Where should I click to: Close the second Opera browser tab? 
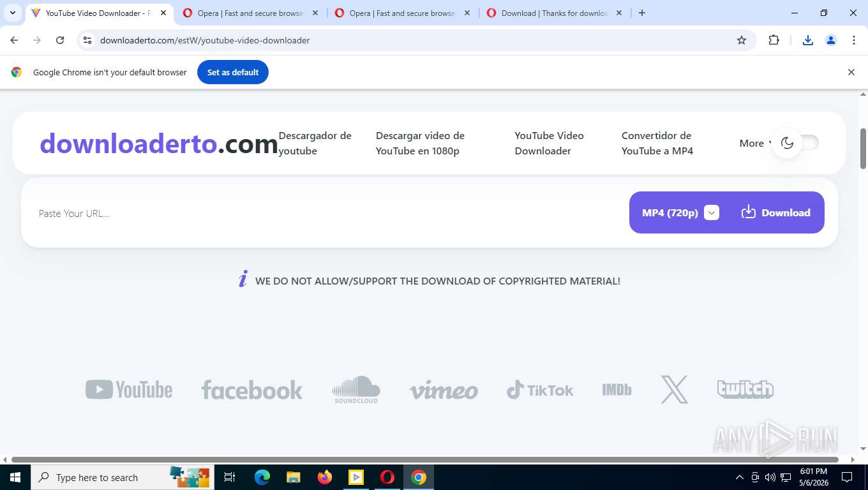pyautogui.click(x=467, y=13)
